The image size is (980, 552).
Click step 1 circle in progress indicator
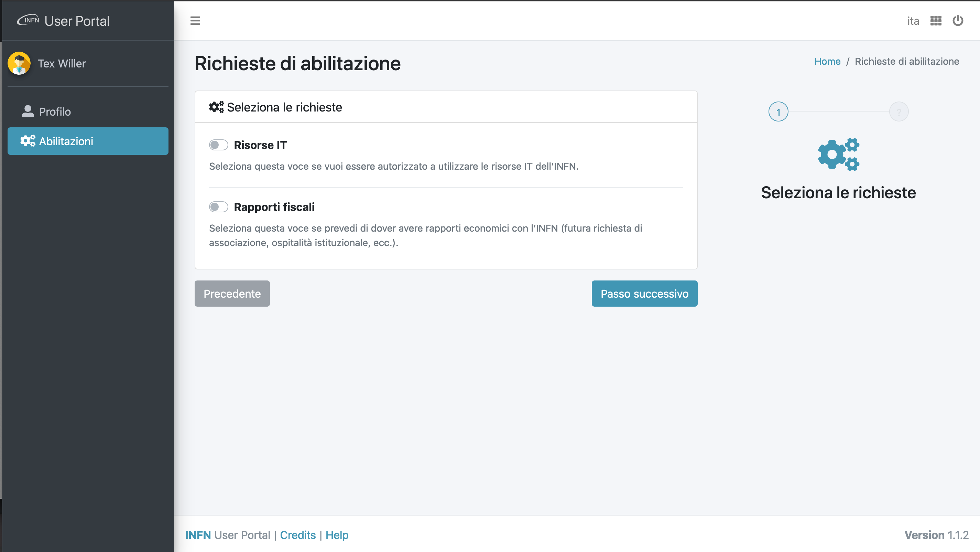[x=778, y=112]
